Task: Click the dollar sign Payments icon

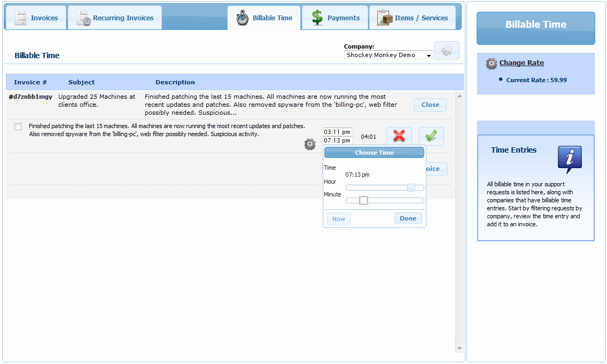Action: [317, 18]
